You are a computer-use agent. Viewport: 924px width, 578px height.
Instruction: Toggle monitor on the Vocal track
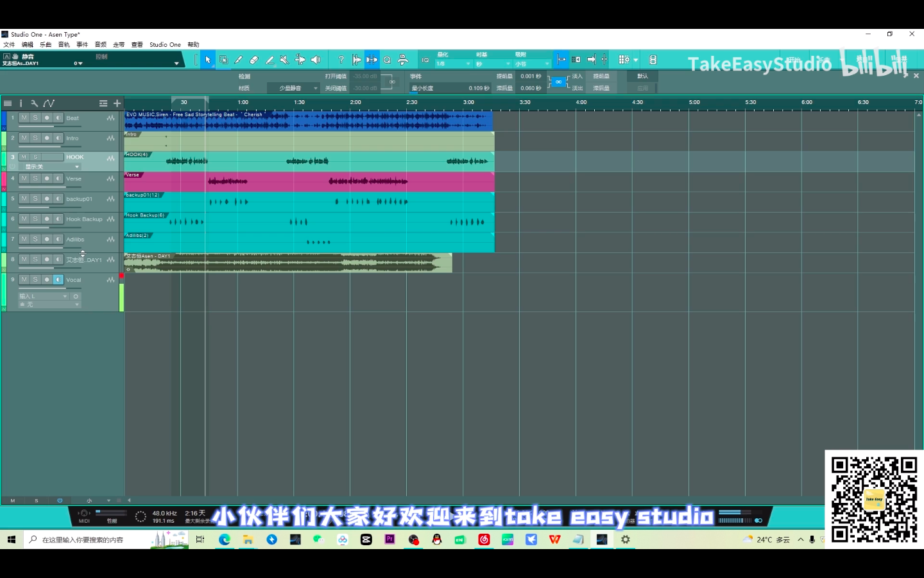pyautogui.click(x=58, y=280)
